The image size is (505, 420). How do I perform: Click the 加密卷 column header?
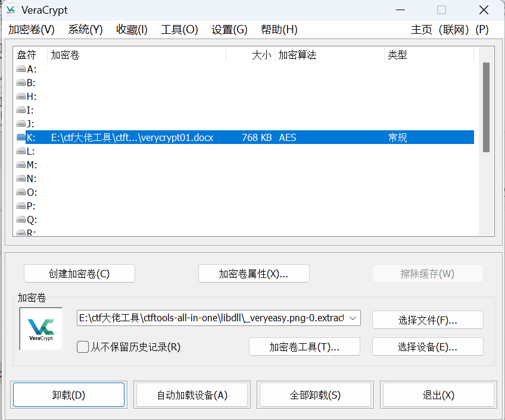136,55
